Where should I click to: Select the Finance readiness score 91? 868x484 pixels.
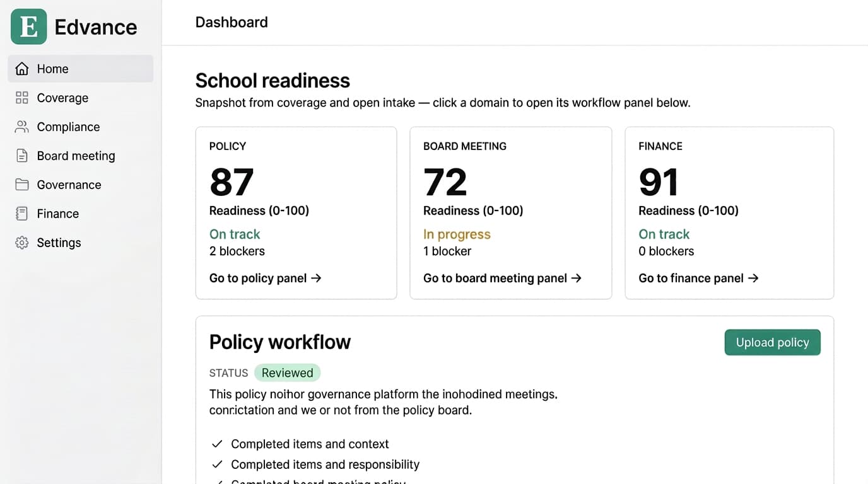coord(659,183)
